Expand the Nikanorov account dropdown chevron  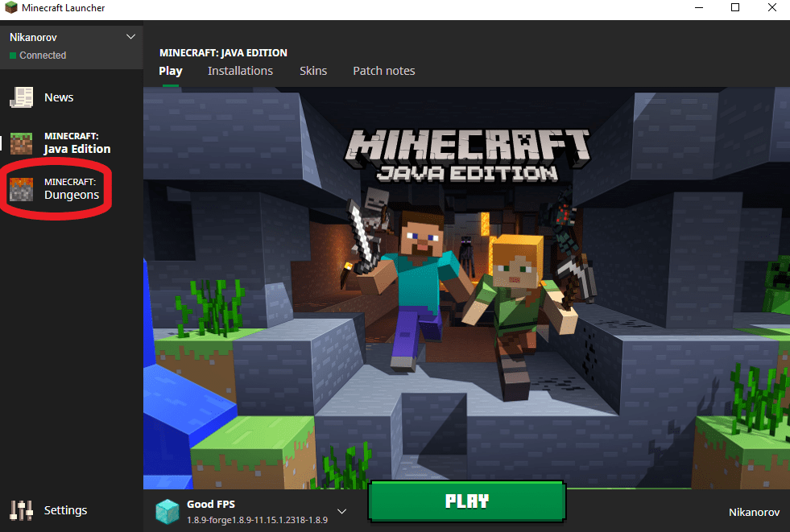pos(130,37)
